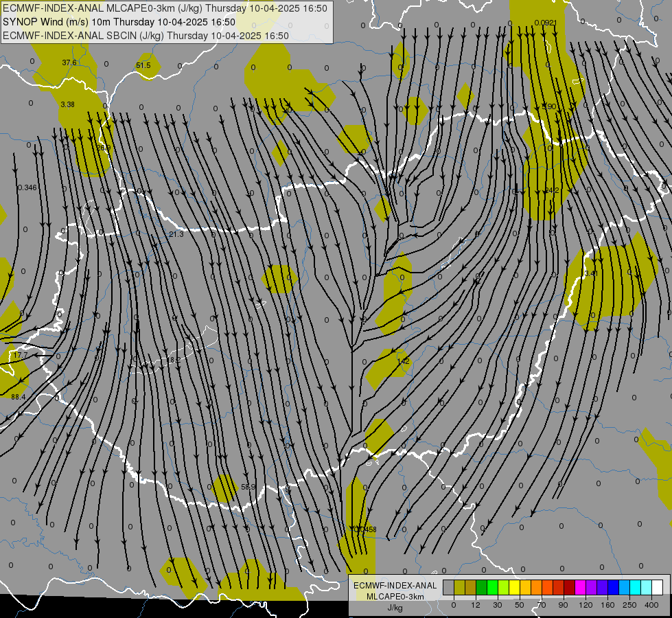The height and width of the screenshot is (618, 672).
Task: Click the 88.4 value on the map
Action: coord(19,397)
